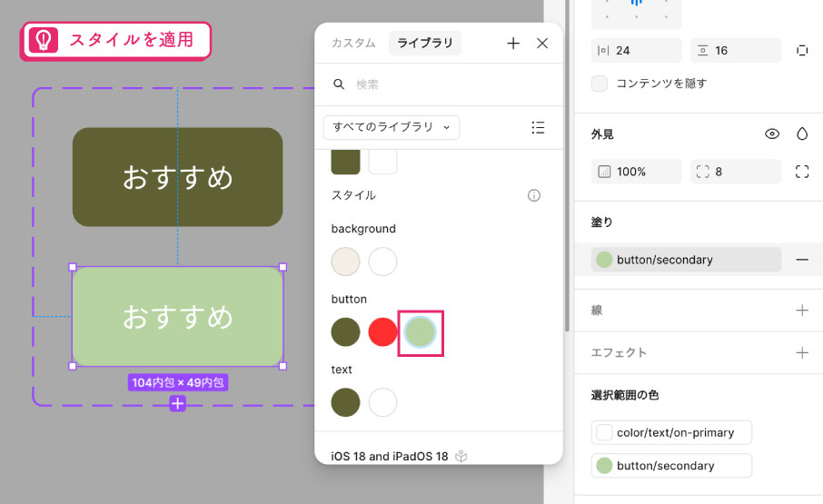Remove fill with the minus icon
823x504 pixels.
802,260
